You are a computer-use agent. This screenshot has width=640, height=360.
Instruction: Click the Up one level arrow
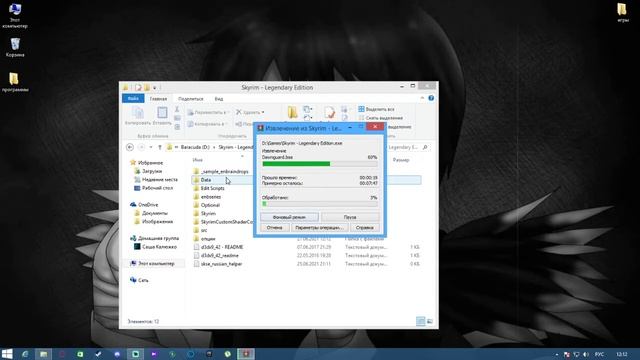click(x=160, y=147)
